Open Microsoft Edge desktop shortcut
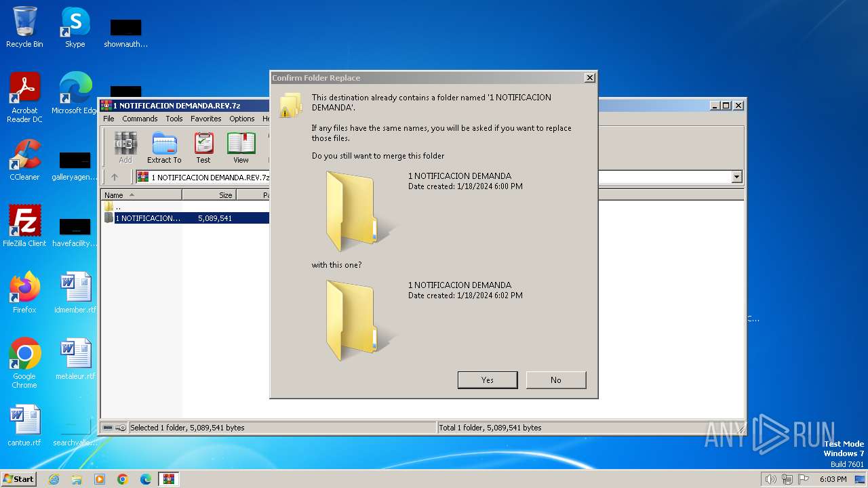The image size is (868, 488). (x=75, y=94)
